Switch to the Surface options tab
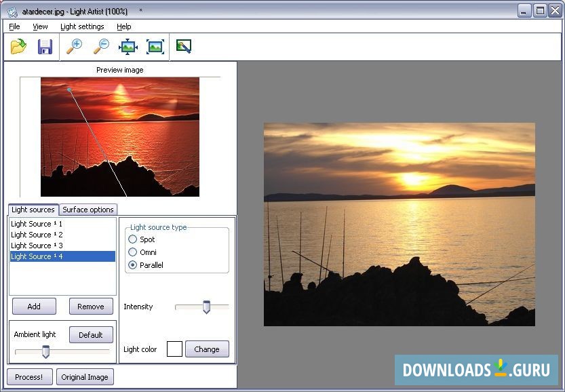This screenshot has height=392, width=565. point(88,210)
